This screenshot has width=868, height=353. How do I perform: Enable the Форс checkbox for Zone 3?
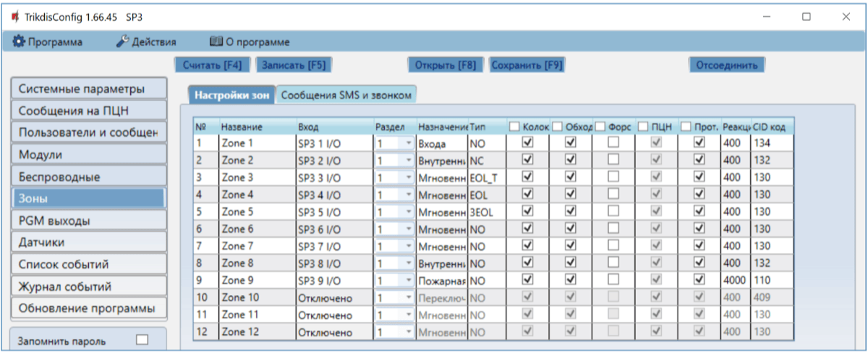pyautogui.click(x=613, y=178)
